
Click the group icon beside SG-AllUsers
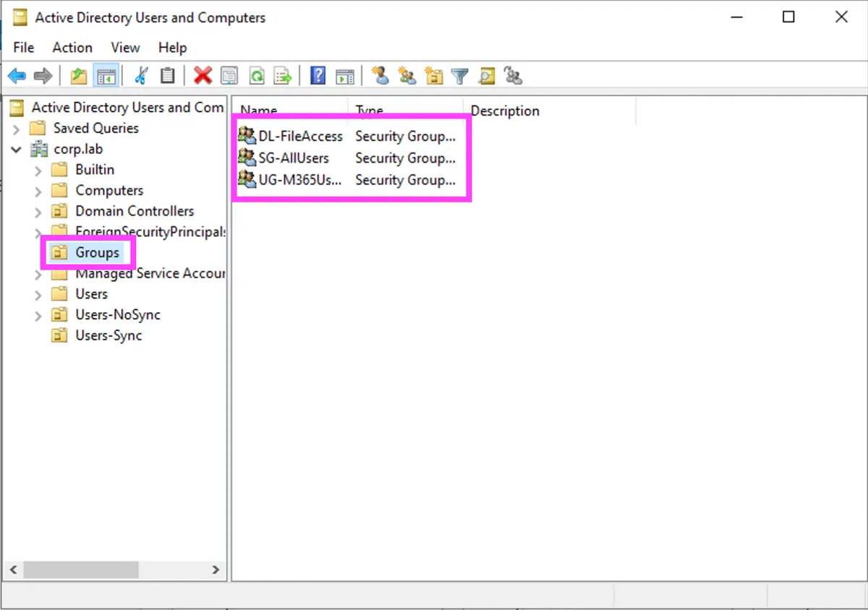[x=247, y=158]
